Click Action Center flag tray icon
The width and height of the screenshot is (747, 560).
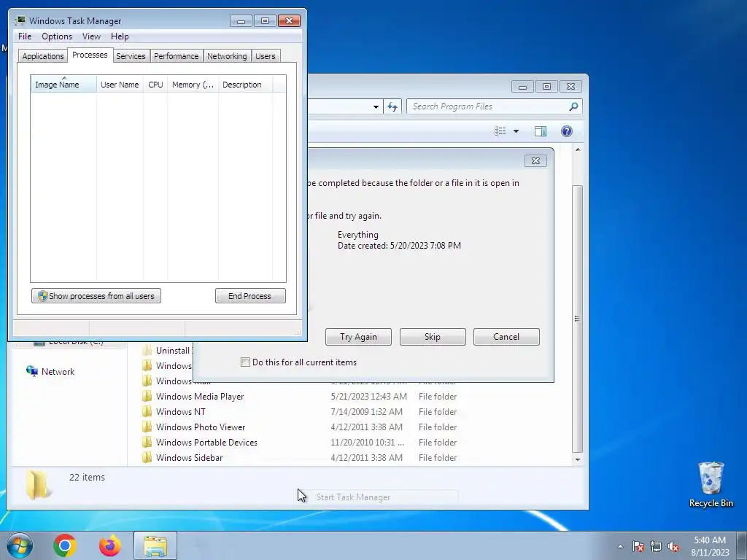point(638,546)
